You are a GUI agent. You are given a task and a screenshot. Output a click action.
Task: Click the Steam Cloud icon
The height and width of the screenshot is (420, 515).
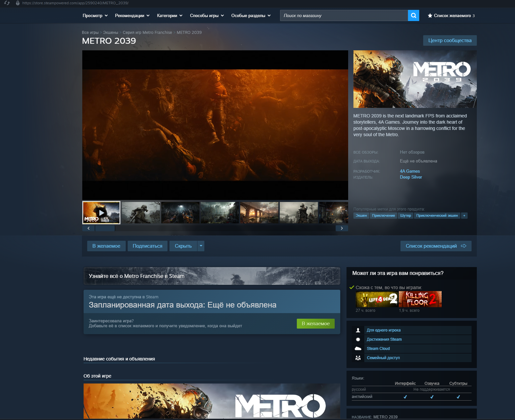[x=358, y=349]
